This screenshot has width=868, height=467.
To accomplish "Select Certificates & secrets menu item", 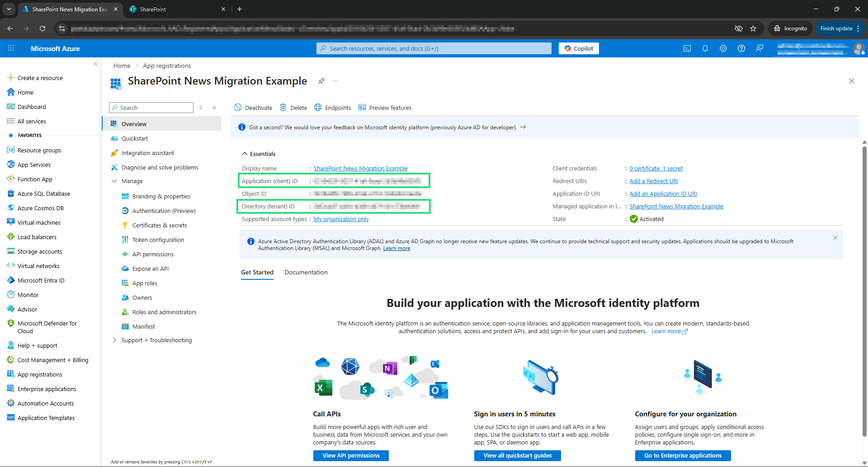I will [x=160, y=225].
